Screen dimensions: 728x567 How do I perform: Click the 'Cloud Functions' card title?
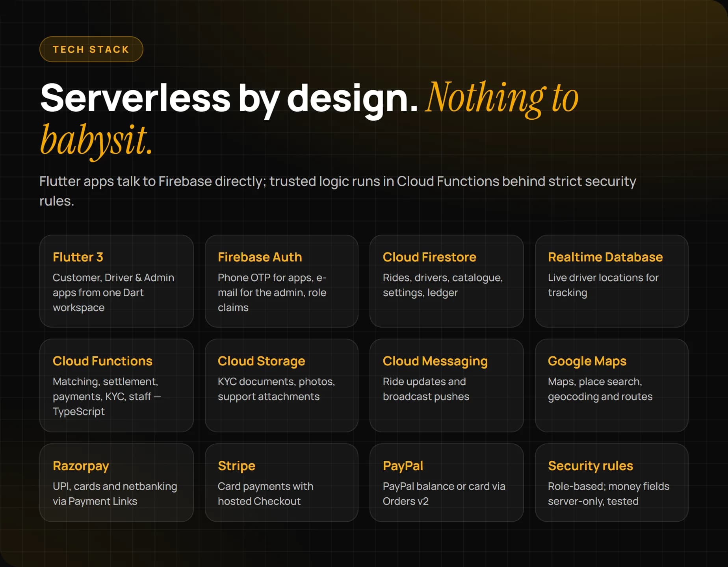[102, 361]
